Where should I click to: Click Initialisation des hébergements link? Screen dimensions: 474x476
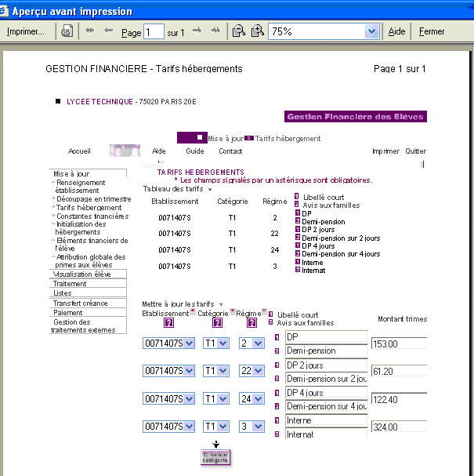point(81,228)
